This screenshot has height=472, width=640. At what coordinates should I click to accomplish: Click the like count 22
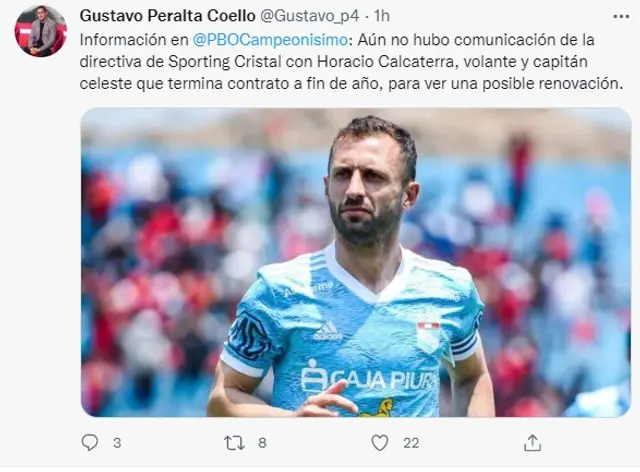(x=411, y=443)
